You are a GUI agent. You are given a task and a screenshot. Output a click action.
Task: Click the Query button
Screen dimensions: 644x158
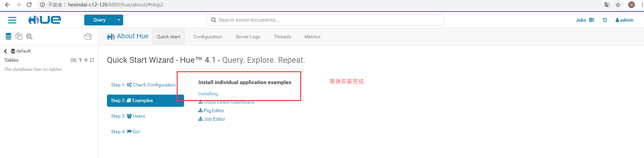click(99, 20)
